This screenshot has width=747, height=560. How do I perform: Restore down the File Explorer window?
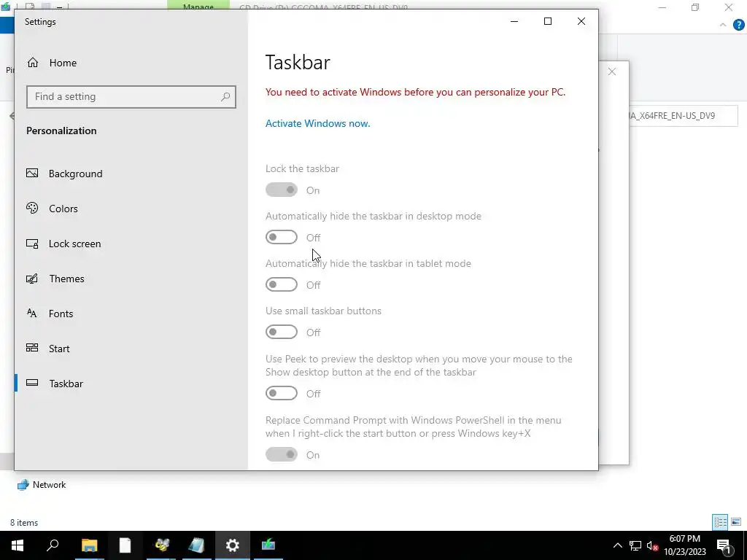click(695, 7)
